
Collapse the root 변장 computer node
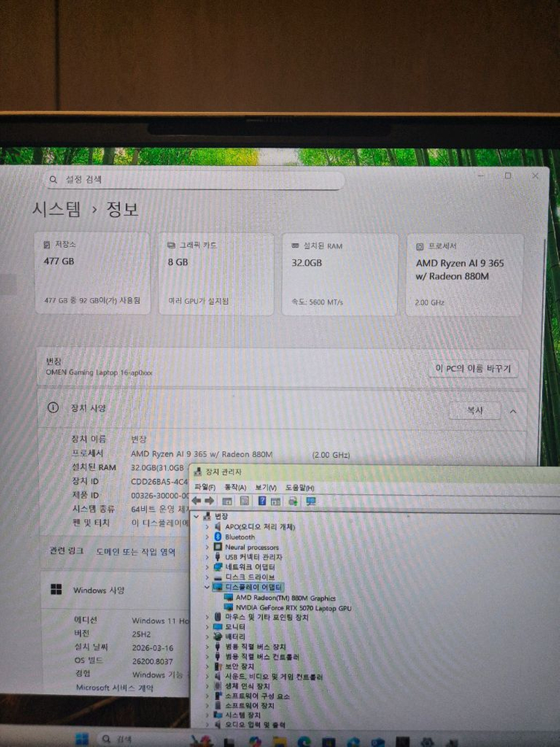point(196,516)
